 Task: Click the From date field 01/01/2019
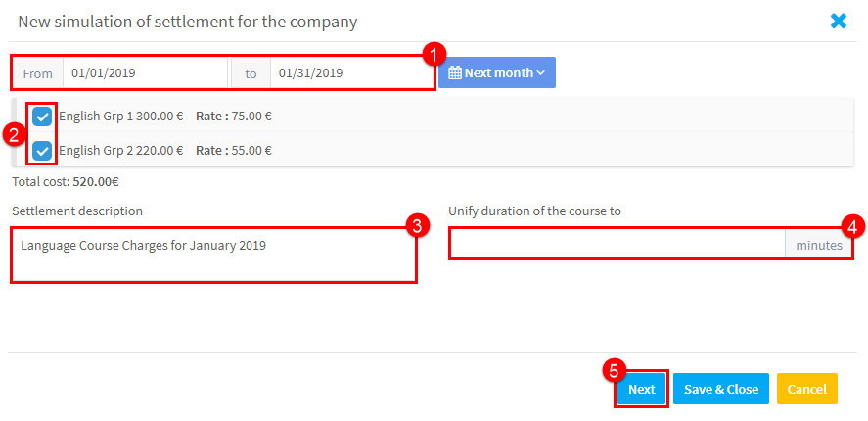pos(145,73)
